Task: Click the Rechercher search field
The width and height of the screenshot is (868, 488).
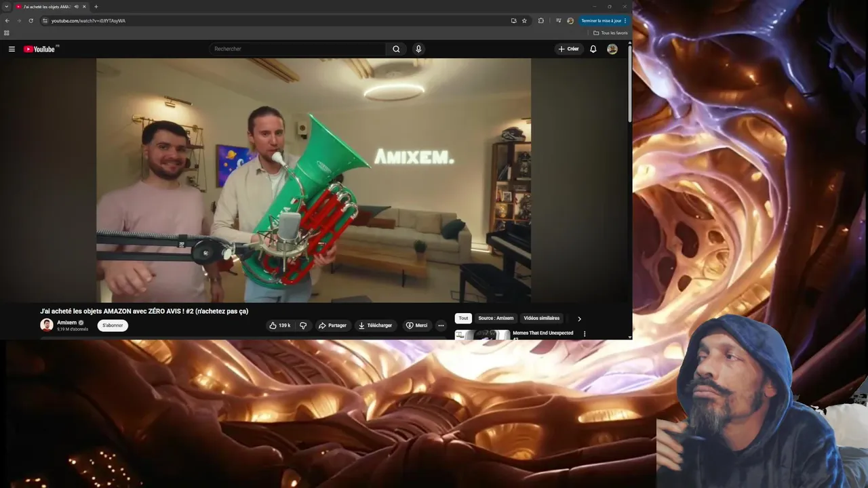Action: pyautogui.click(x=298, y=49)
